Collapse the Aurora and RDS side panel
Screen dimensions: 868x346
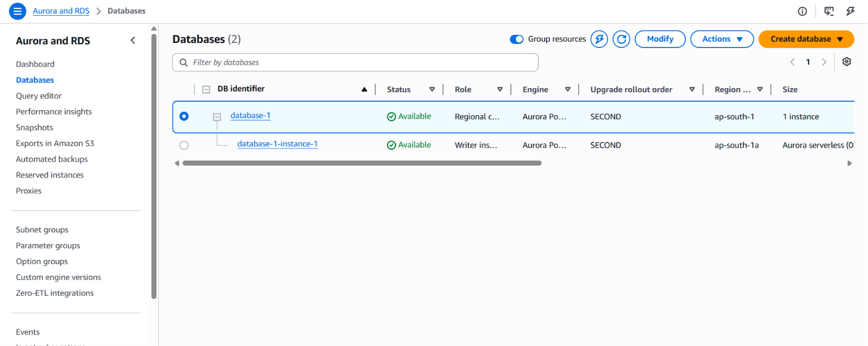(133, 41)
